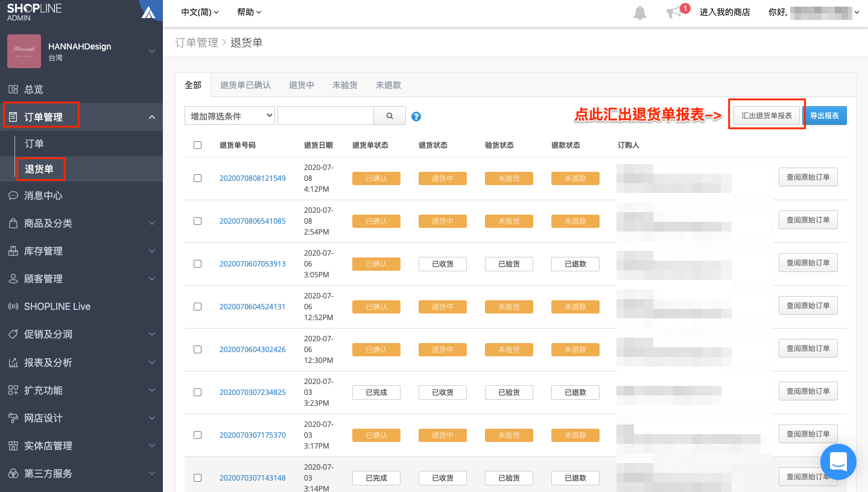The height and width of the screenshot is (492, 868).
Task: Open return order link 2020070604302426
Action: tap(253, 350)
